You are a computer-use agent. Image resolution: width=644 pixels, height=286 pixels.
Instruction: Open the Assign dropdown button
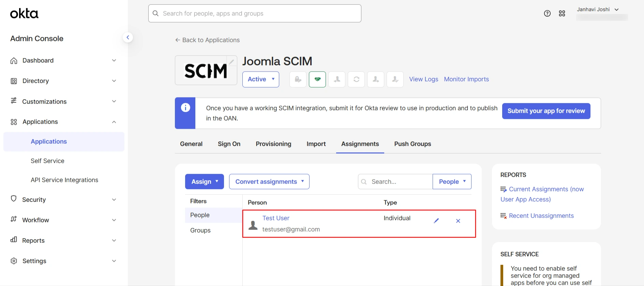coord(205,181)
